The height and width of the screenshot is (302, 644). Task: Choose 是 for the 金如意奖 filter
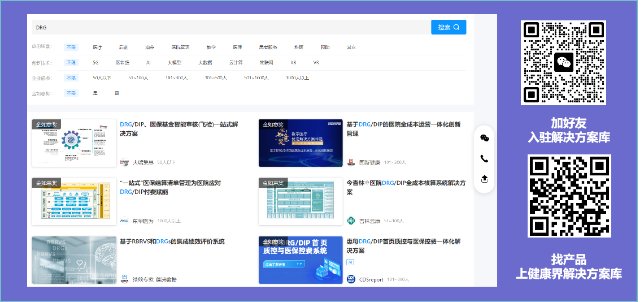(95, 93)
